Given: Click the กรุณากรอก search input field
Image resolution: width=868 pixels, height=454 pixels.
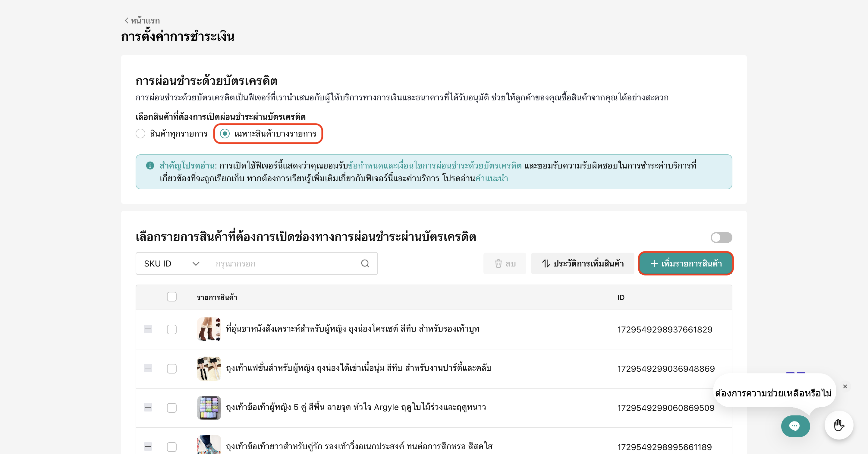Looking at the screenshot, I should (283, 263).
